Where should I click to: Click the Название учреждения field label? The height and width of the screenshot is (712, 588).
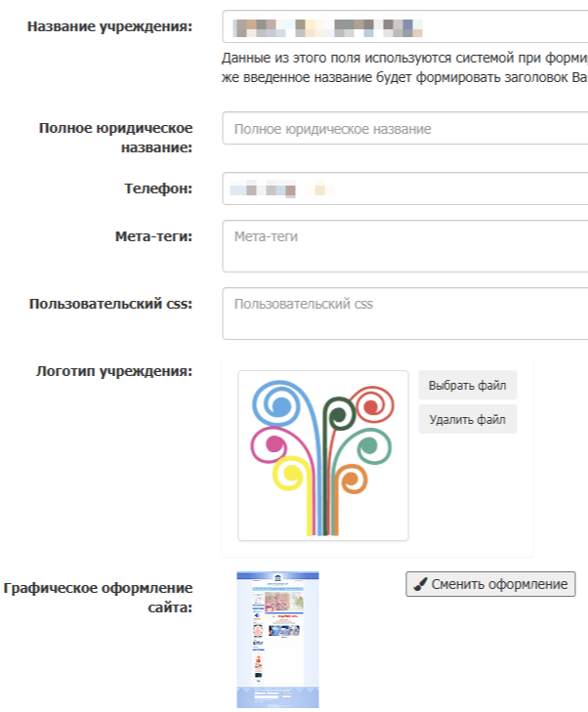click(122, 26)
